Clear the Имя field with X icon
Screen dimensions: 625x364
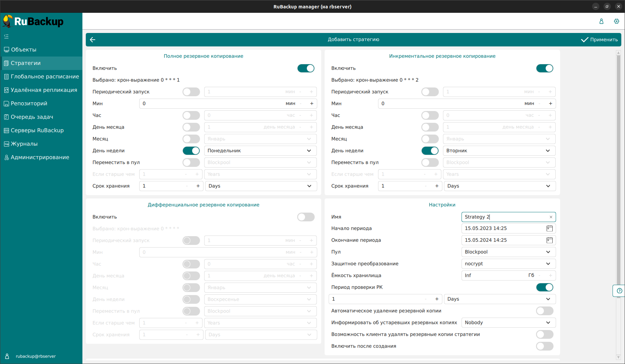tap(551, 217)
